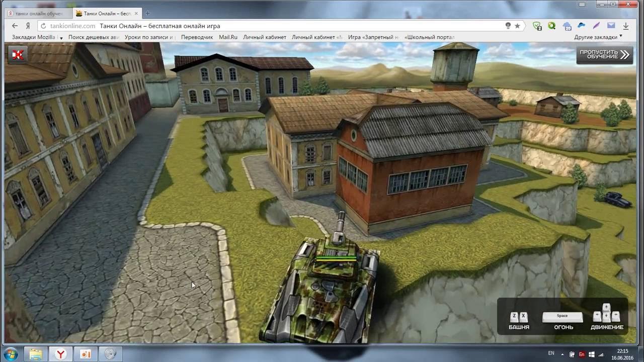The height and width of the screenshot is (362, 644).
Task: Open 'Уроки по записи и' bookmark
Action: 151,37
